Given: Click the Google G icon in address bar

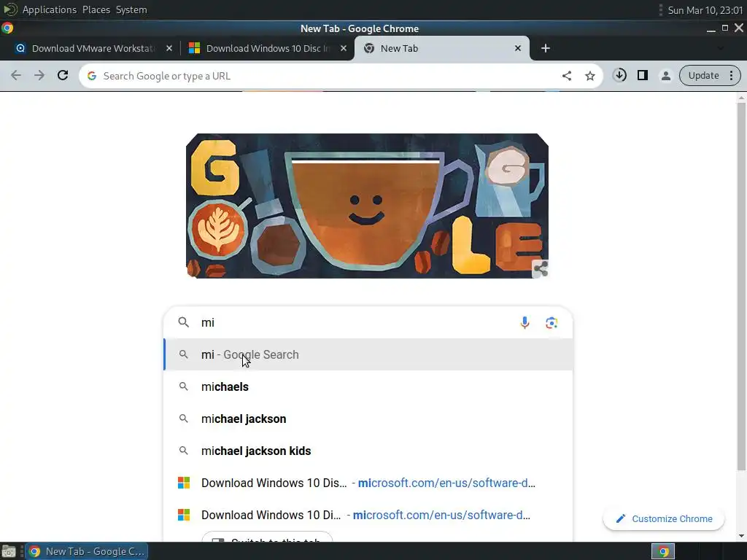Looking at the screenshot, I should [x=92, y=76].
